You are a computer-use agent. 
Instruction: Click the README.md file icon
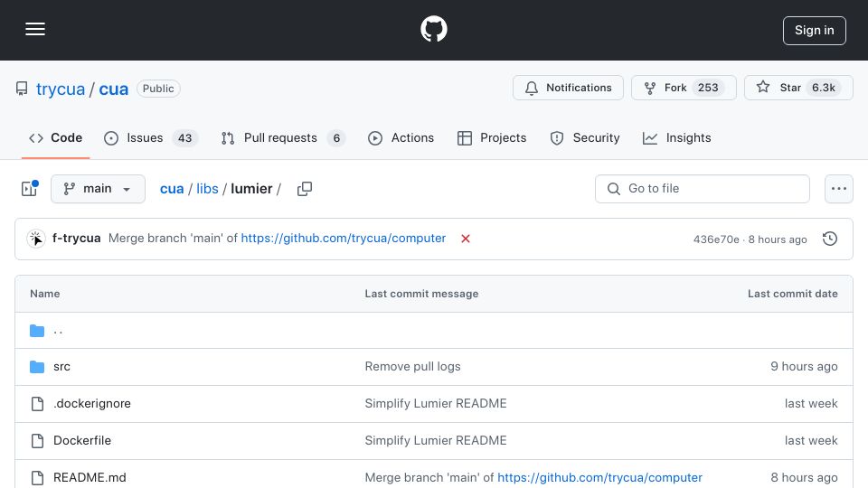click(37, 478)
